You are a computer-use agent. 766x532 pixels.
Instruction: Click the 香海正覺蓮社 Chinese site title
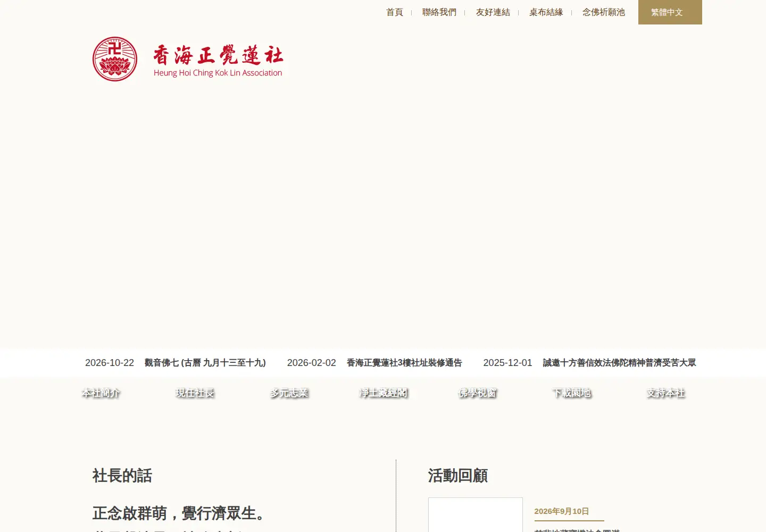point(219,55)
